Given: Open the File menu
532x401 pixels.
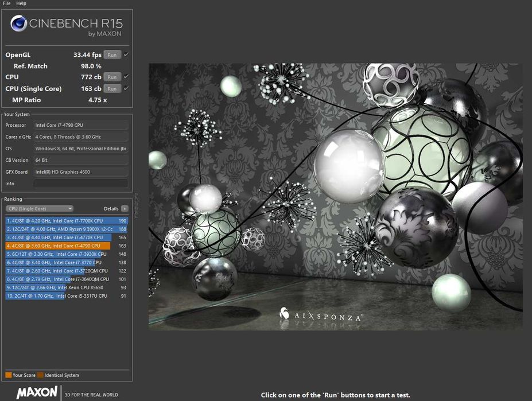Looking at the screenshot, I should click(6, 3).
